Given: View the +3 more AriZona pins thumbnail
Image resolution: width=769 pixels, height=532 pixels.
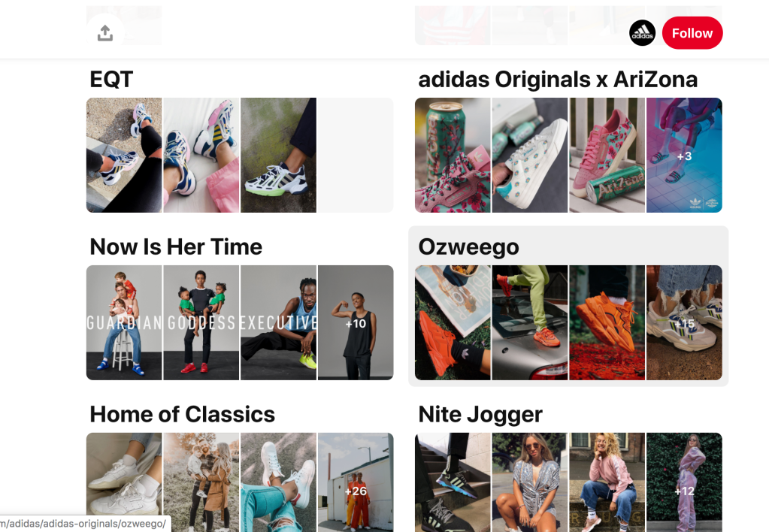Looking at the screenshot, I should (x=684, y=155).
